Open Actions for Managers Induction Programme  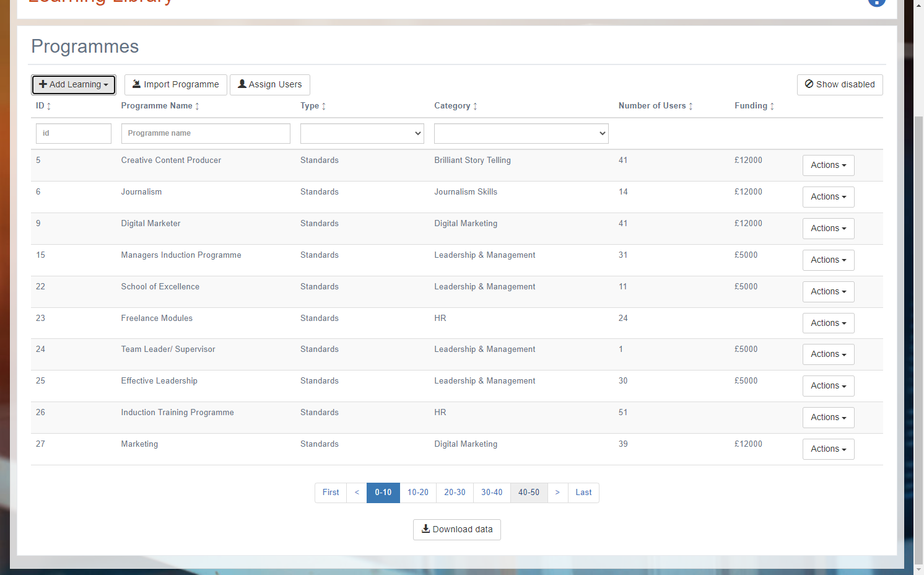[x=828, y=260]
